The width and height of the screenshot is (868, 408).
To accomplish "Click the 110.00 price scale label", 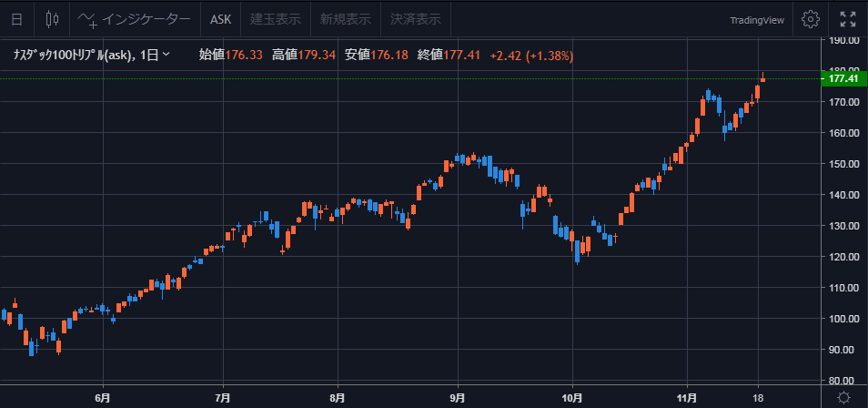I will click(x=843, y=288).
